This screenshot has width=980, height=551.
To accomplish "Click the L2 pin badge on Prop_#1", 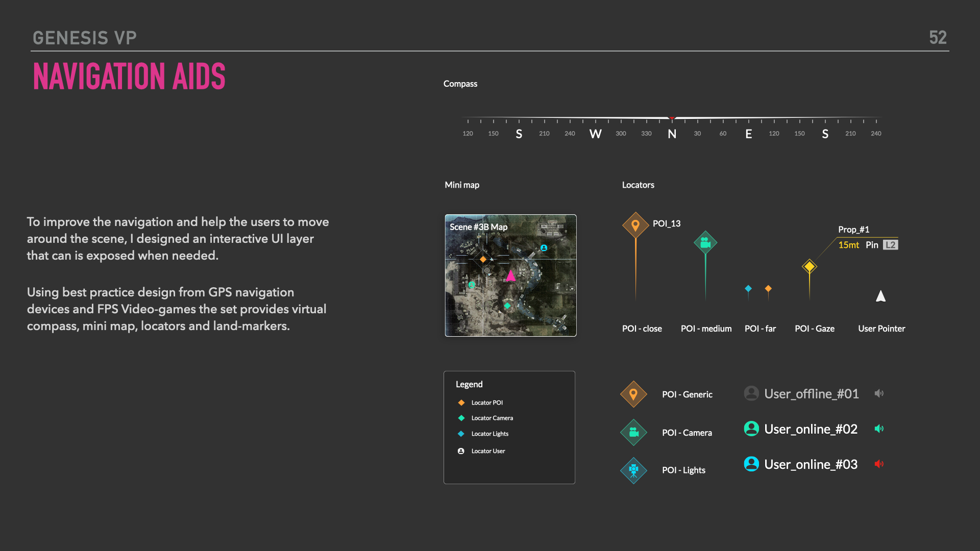I will pos(890,245).
